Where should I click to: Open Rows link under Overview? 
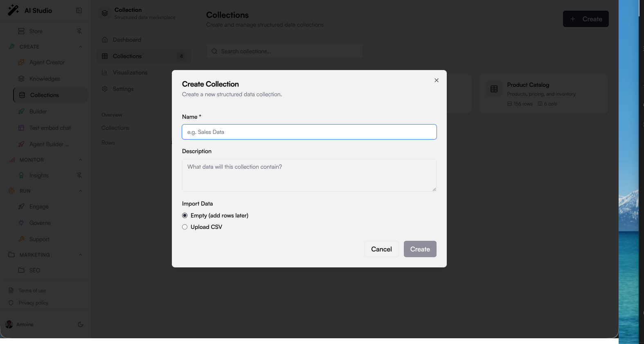108,143
